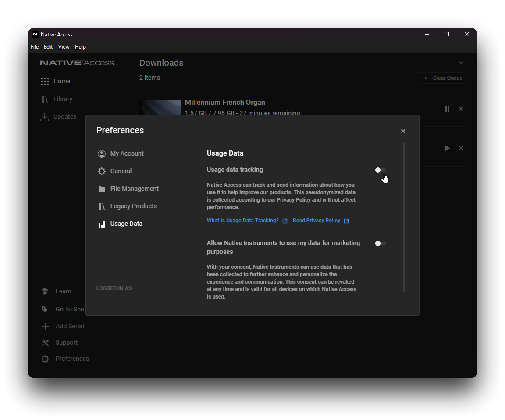Click Millennium French Organ thumbnail
505x420 pixels.
point(160,107)
